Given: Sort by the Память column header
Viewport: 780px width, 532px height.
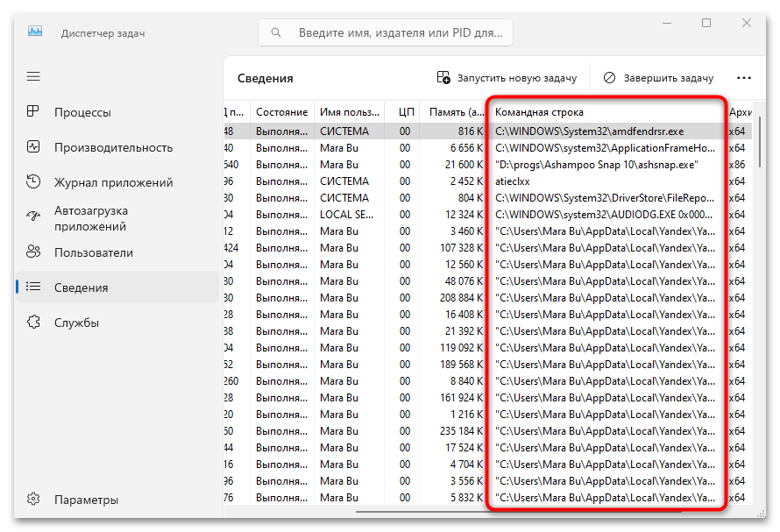Looking at the screenshot, I should [455, 112].
